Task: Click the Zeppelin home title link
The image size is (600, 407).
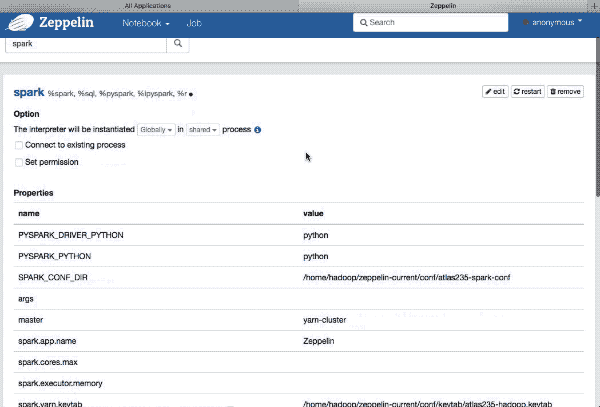Action: tap(66, 23)
